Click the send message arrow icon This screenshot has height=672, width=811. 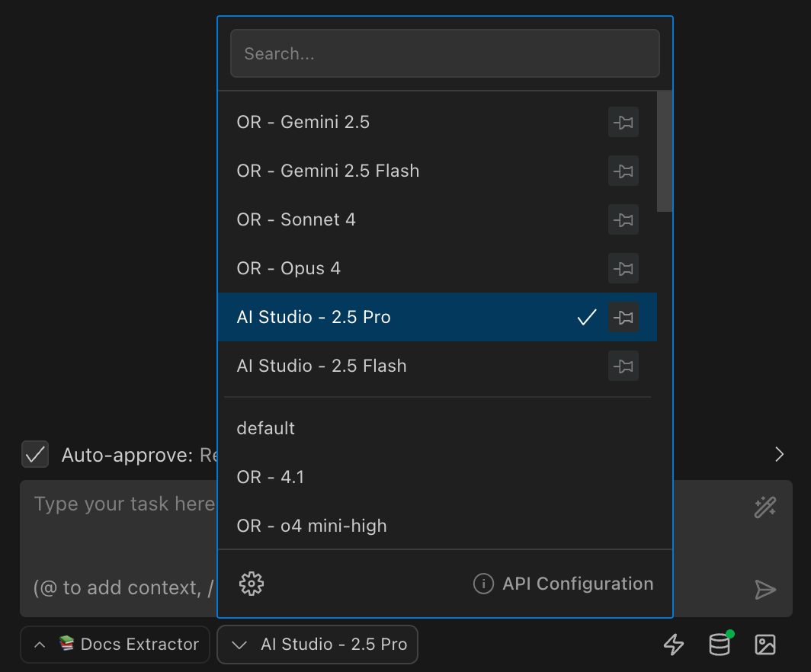tap(765, 589)
